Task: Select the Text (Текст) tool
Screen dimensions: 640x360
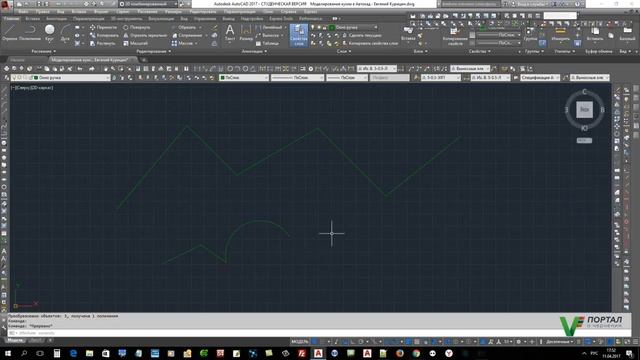Action: pos(230,33)
